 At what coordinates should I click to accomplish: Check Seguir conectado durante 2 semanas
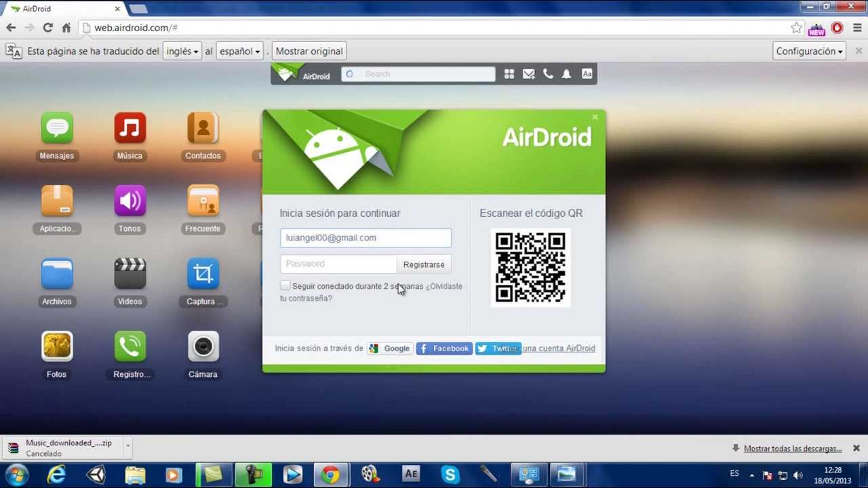(285, 285)
